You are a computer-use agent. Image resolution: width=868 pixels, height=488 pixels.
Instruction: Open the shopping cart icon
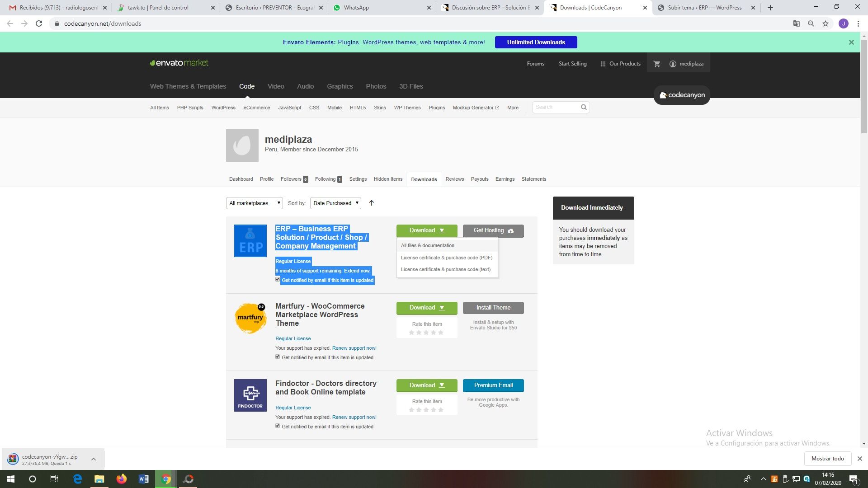(x=657, y=64)
